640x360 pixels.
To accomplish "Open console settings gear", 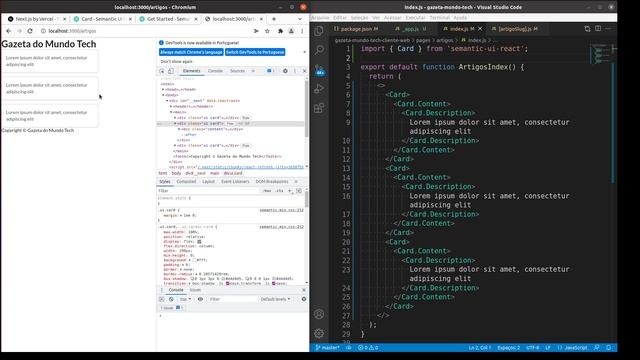I will [304, 299].
